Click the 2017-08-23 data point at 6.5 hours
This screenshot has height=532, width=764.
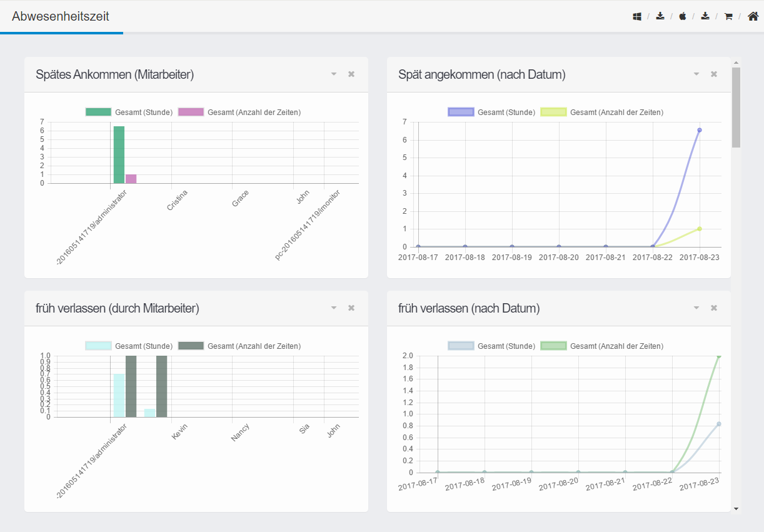click(700, 130)
